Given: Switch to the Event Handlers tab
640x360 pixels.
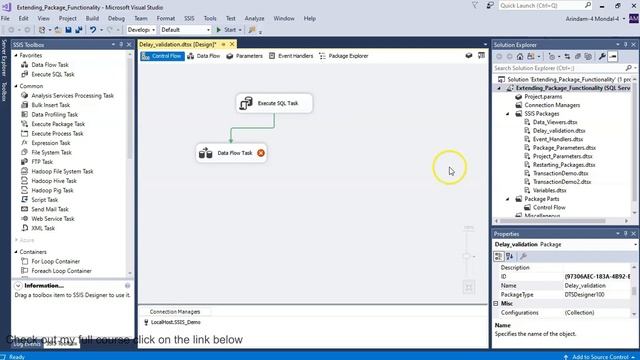Looking at the screenshot, I should pyautogui.click(x=291, y=56).
